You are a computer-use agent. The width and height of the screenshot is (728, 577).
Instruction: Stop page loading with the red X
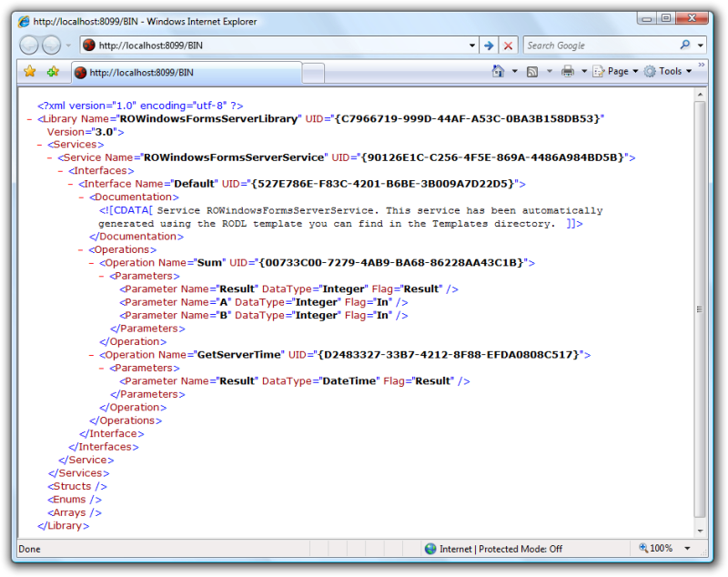(x=508, y=45)
